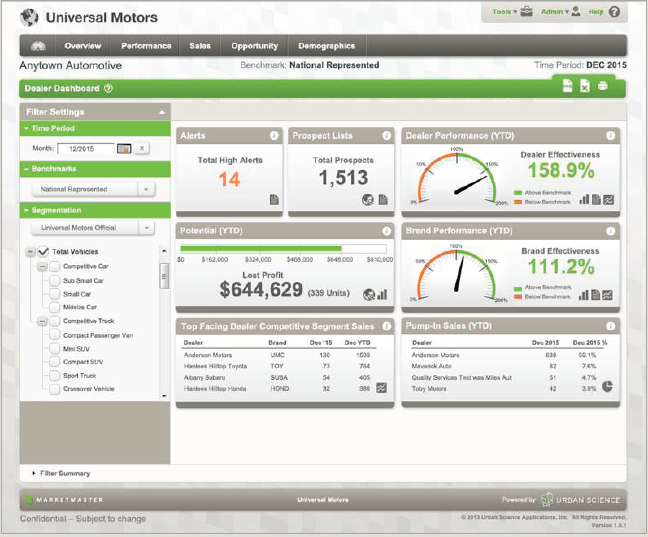Screen dimensions: 648x537
Task: Collapse the Time Period section
Action: coord(26,129)
